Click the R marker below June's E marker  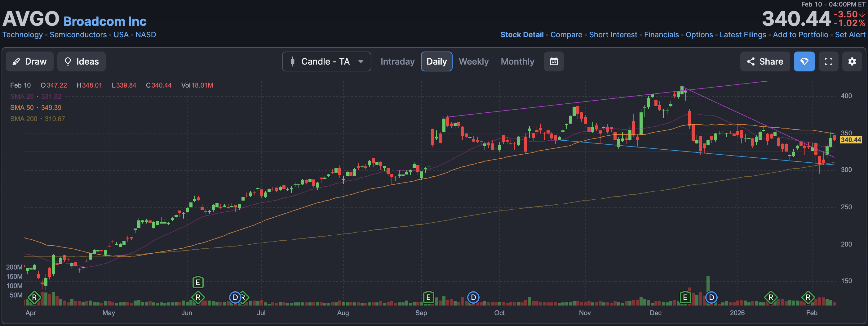[198, 297]
